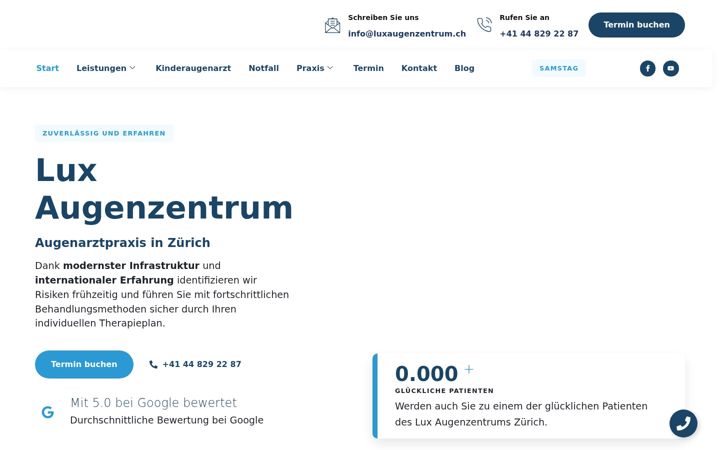The width and height of the screenshot is (720, 450).
Task: Open the Praxis menu label
Action: pos(310,68)
